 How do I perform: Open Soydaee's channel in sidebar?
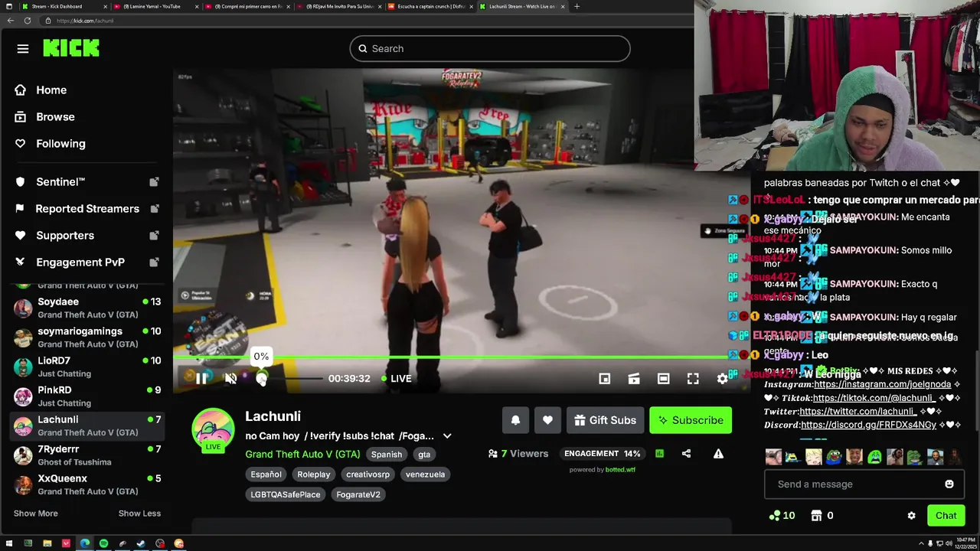pyautogui.click(x=87, y=308)
